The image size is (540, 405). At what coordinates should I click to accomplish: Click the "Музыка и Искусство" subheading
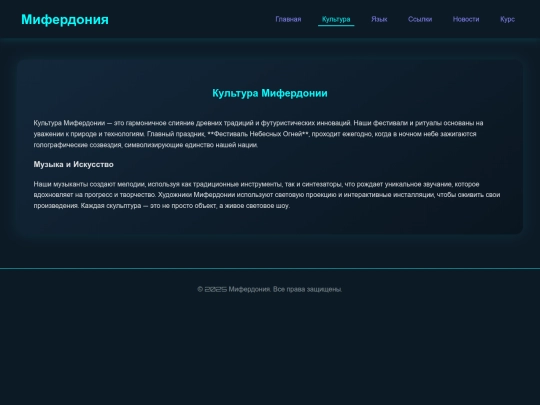pyautogui.click(x=73, y=164)
